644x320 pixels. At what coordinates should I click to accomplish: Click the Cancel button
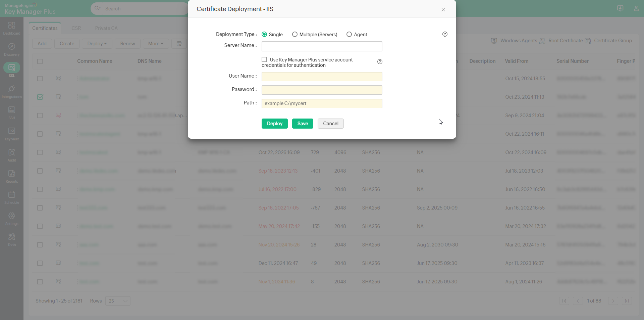[x=331, y=124]
